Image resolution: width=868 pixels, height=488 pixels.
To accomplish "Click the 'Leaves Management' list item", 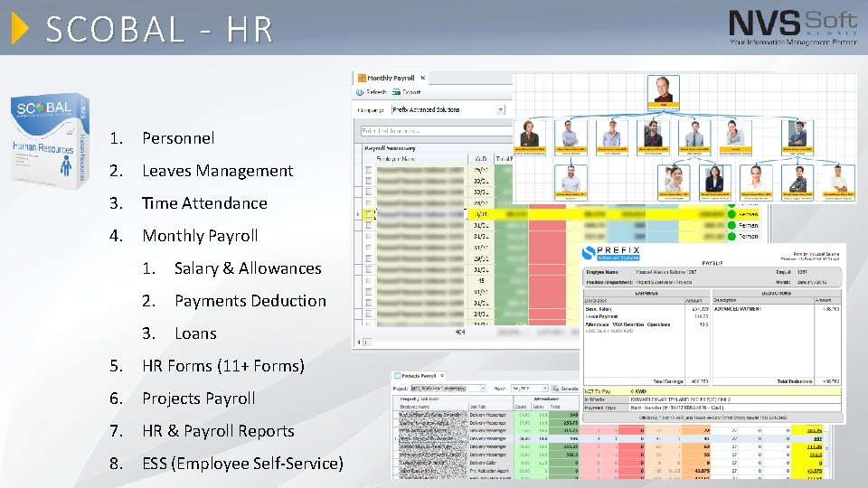I will click(217, 171).
